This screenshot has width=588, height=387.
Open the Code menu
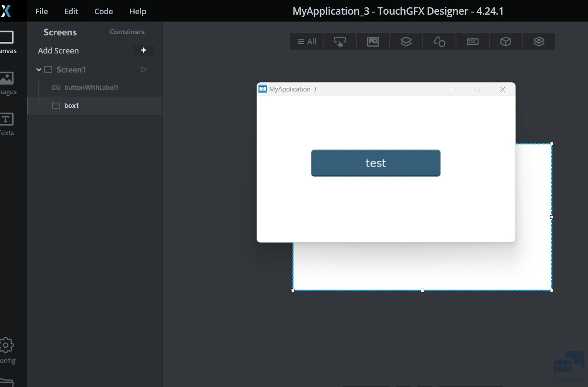coord(104,11)
